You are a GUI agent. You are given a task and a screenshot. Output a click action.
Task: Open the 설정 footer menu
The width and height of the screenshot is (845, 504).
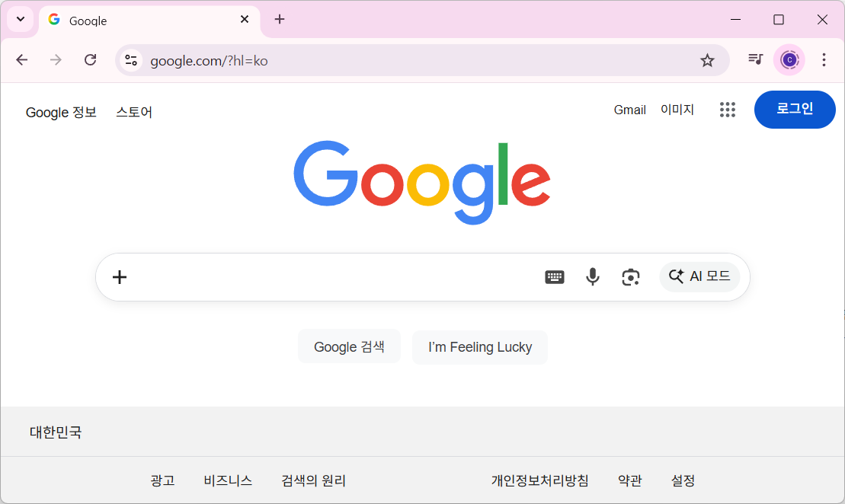683,480
